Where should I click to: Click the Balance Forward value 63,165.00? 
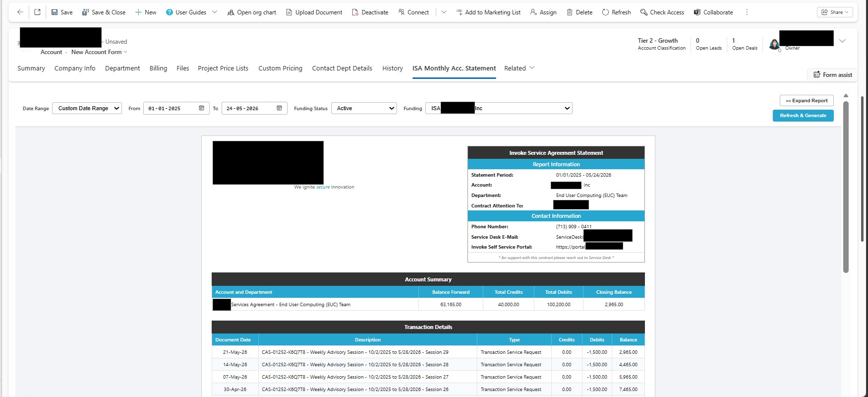[x=451, y=305]
